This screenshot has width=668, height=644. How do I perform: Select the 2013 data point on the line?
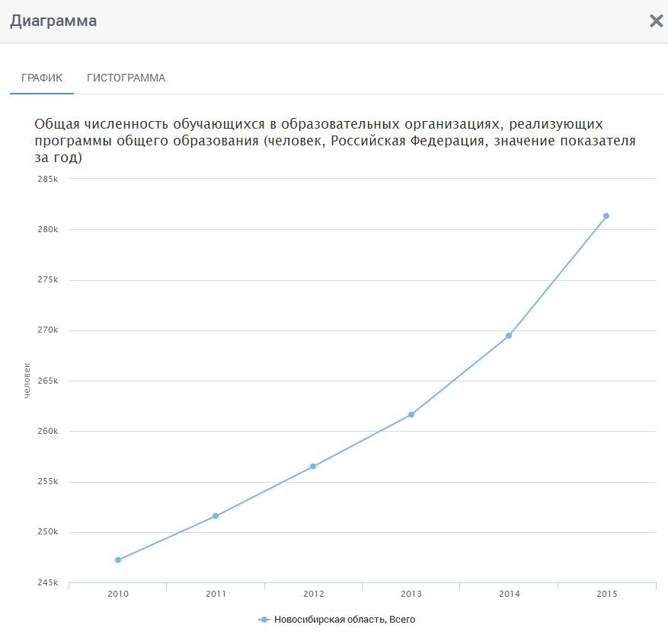click(x=411, y=415)
